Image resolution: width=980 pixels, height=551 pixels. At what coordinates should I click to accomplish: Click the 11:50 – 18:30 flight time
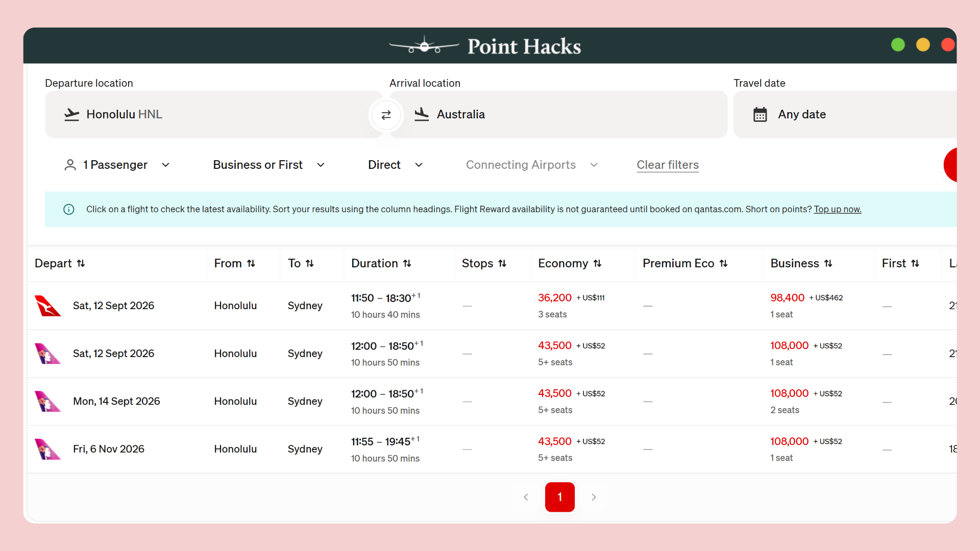click(386, 298)
